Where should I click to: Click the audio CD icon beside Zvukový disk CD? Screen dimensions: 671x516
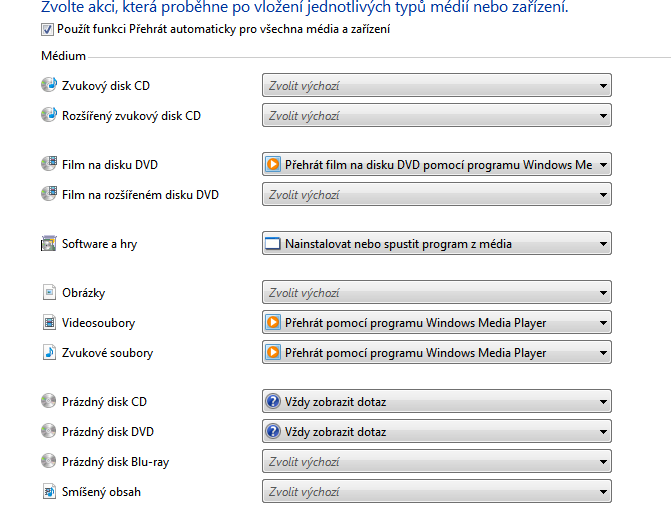(49, 86)
